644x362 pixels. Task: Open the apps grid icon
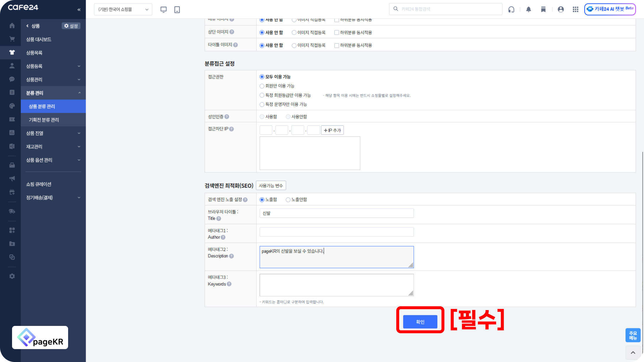pos(575,9)
